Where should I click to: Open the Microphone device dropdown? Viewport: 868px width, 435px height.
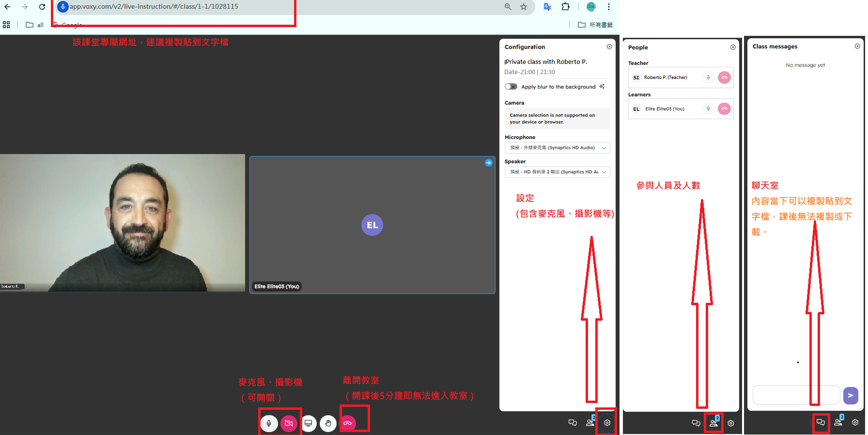tap(557, 148)
